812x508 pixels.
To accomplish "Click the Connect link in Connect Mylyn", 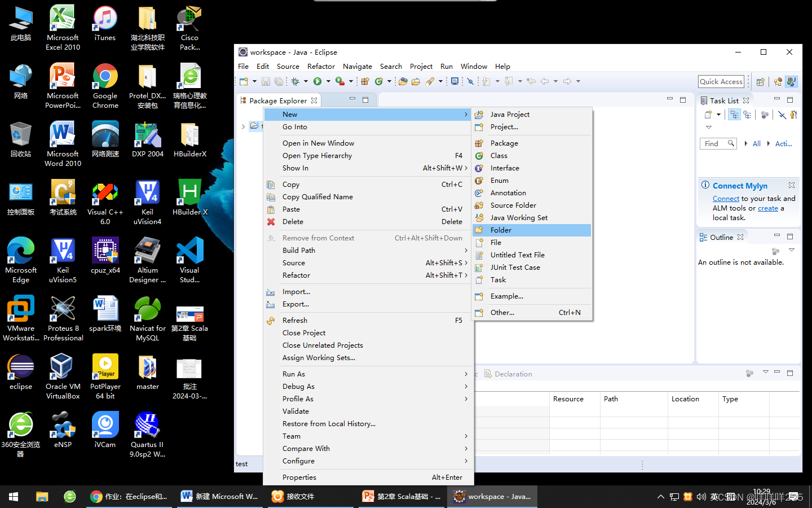I will point(726,198).
